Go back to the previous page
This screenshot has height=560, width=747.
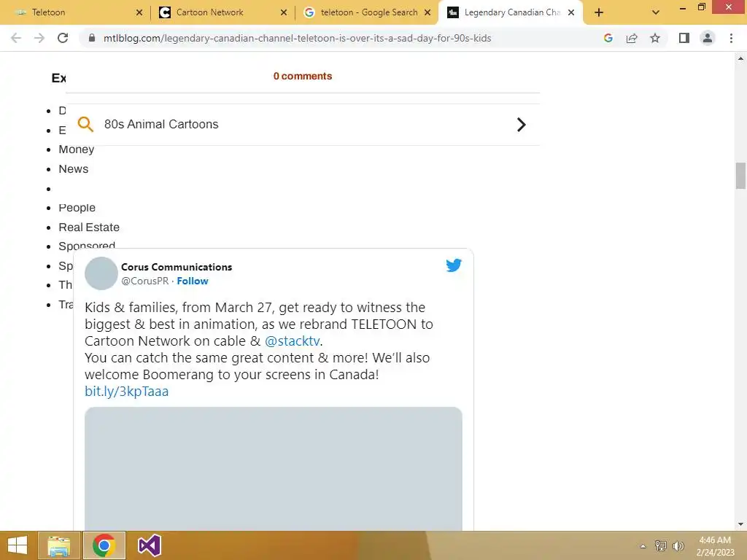tap(16, 38)
